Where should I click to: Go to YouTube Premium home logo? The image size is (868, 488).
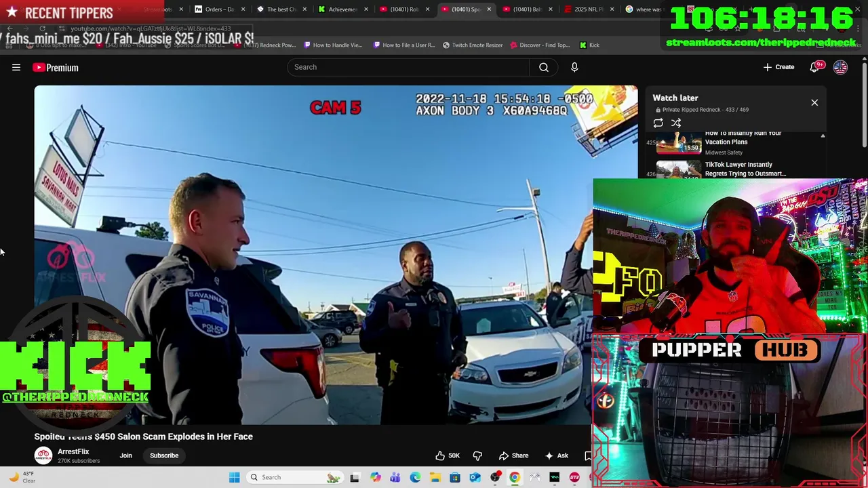coord(56,67)
